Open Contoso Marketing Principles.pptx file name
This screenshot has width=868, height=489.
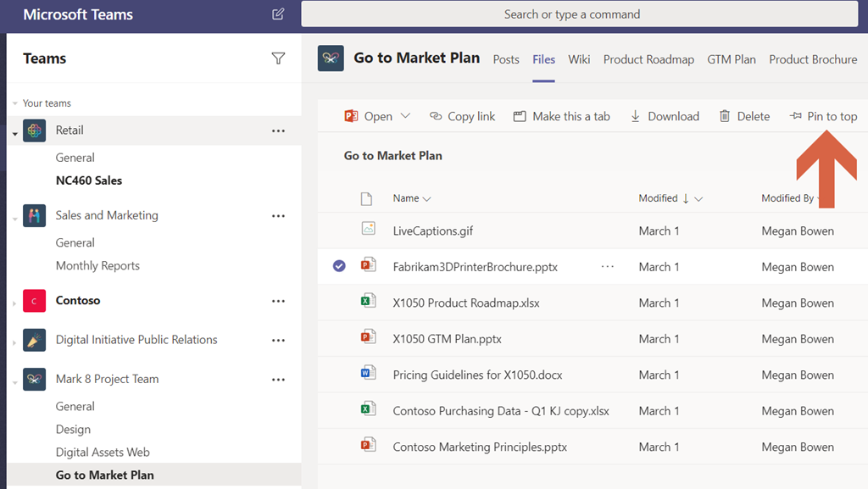point(480,447)
